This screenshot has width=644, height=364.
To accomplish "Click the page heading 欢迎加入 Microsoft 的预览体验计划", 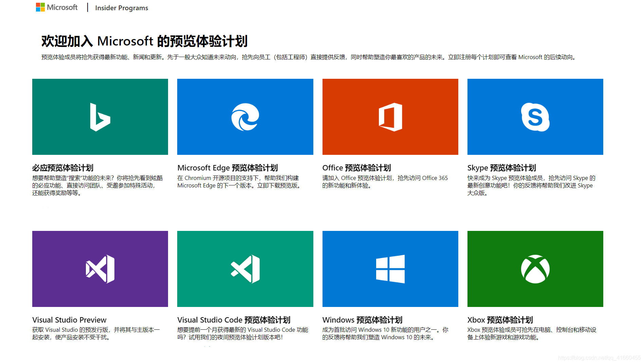I will [x=145, y=41].
